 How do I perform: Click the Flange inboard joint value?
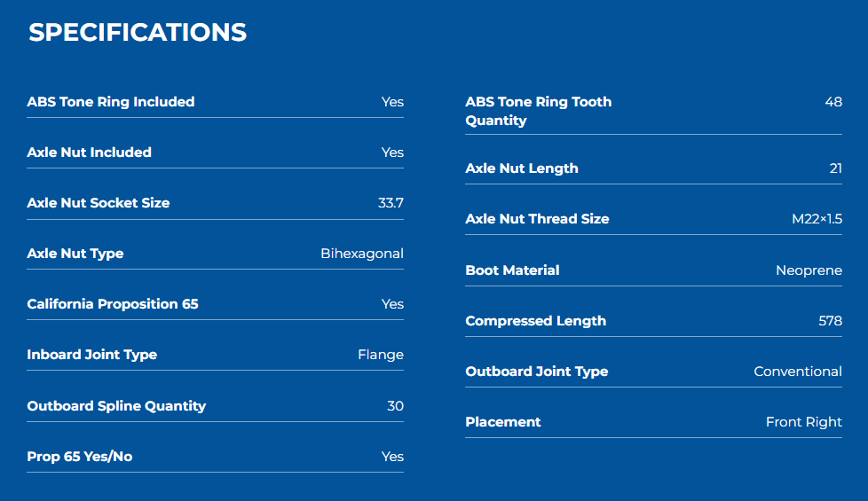(x=381, y=355)
